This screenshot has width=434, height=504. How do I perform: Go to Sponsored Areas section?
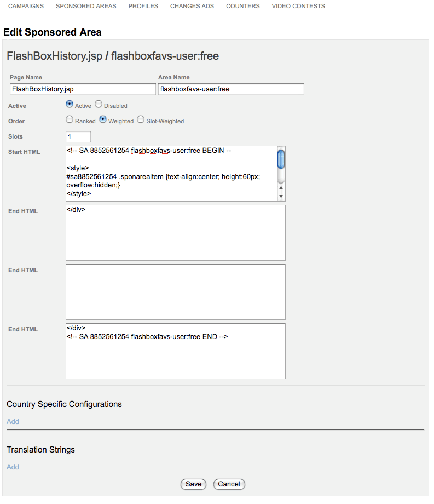pyautogui.click(x=86, y=6)
